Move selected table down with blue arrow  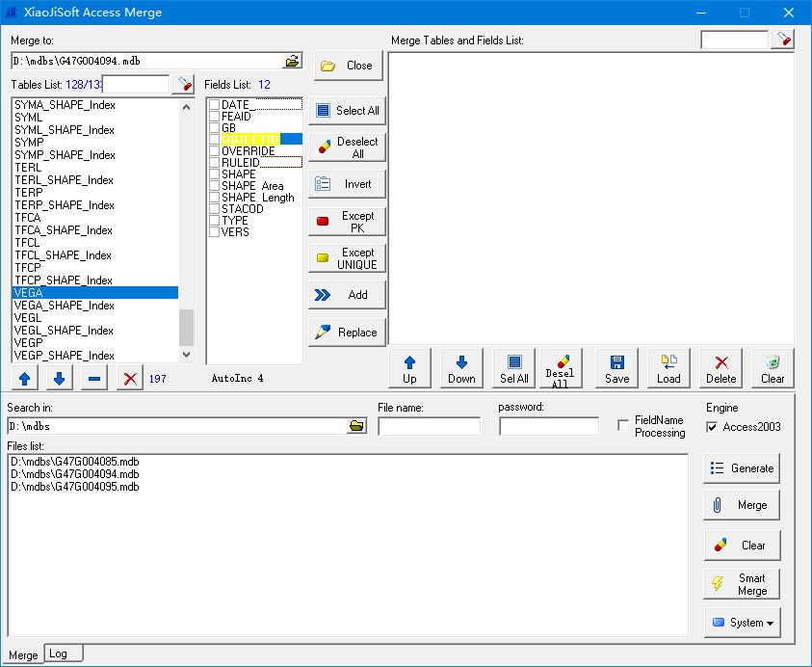(60, 379)
